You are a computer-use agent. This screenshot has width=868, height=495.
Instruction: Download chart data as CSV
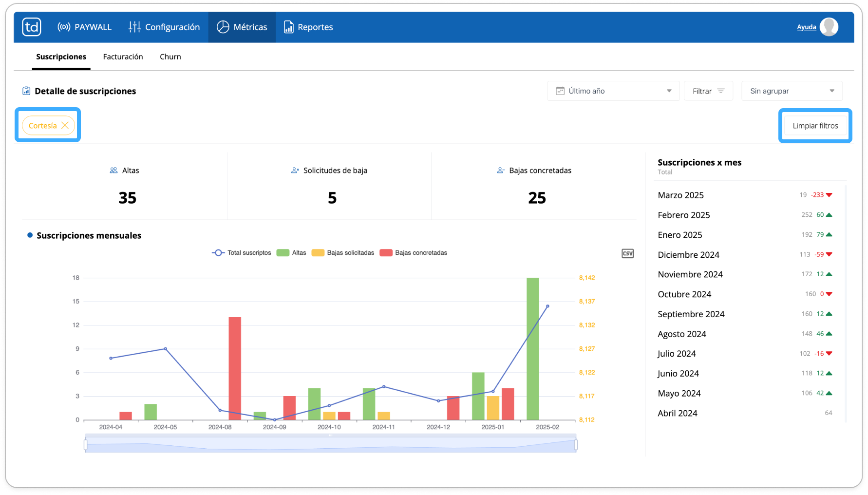pyautogui.click(x=627, y=253)
